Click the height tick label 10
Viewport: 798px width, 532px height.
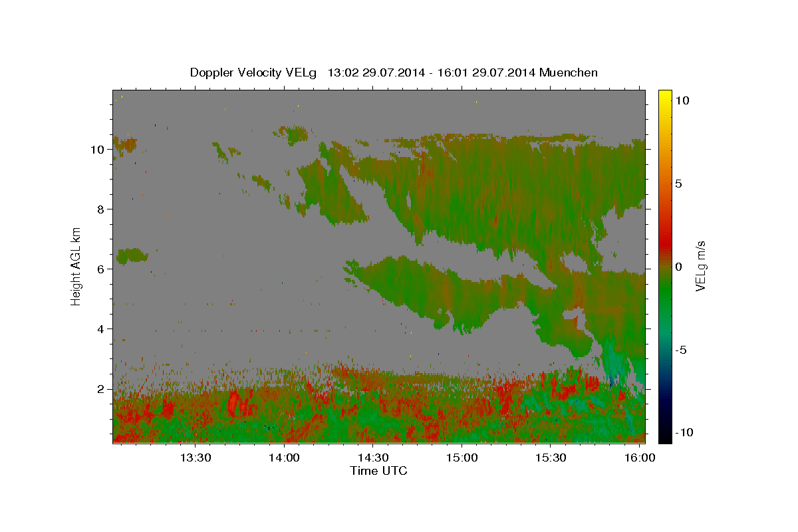pos(97,150)
